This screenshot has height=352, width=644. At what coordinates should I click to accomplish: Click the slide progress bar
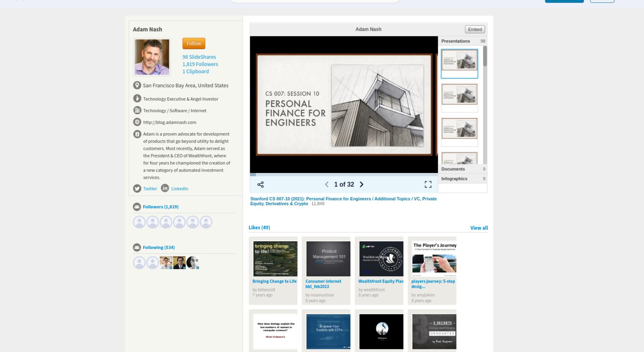click(344, 174)
